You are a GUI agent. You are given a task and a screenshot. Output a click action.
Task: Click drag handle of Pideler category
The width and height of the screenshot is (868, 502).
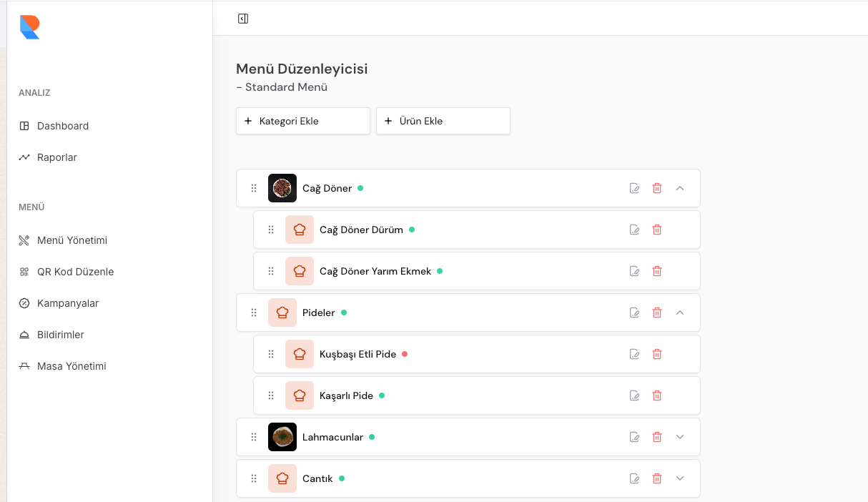click(254, 312)
